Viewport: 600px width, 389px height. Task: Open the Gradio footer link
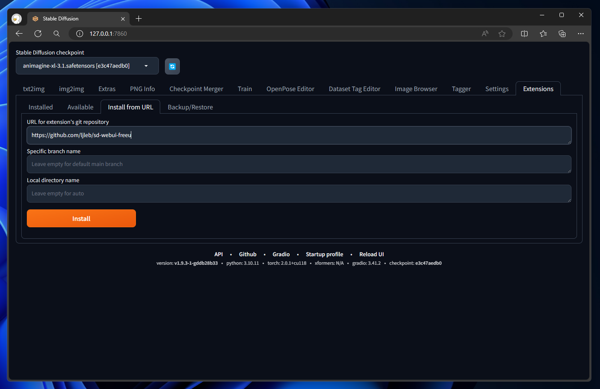point(281,254)
